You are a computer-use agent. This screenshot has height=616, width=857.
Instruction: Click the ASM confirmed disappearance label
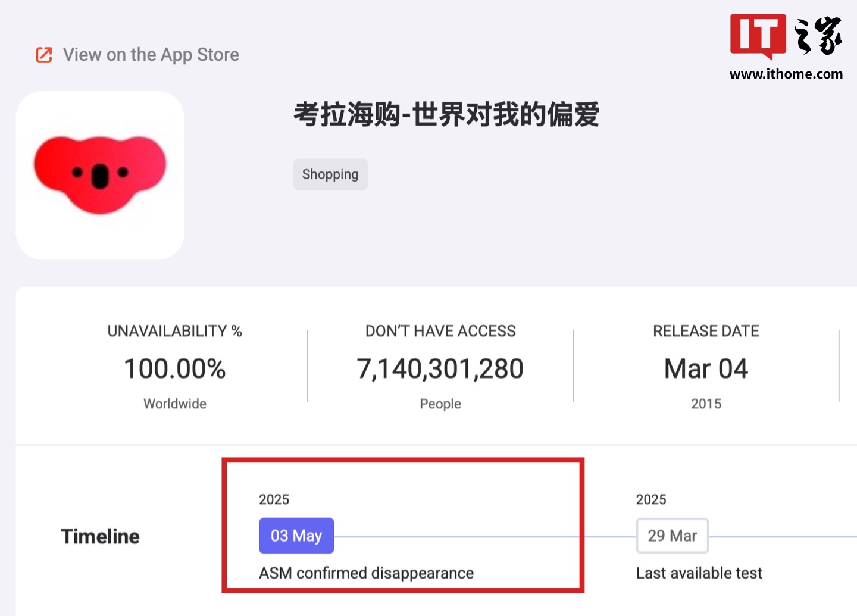coord(367,573)
